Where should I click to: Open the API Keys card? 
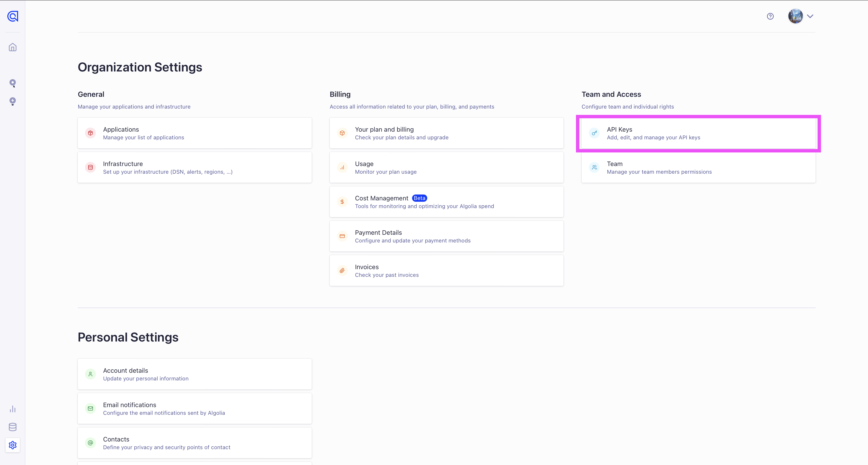(x=698, y=133)
